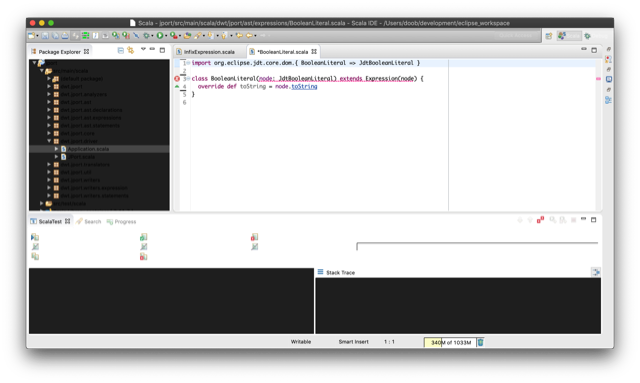This screenshot has width=640, height=383.
Task: Open the Run button dropdown arrow
Action: click(x=166, y=36)
